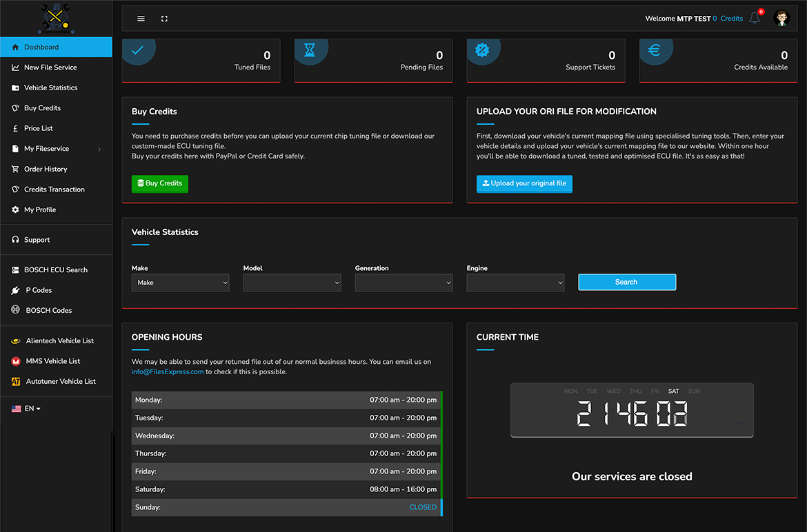Click the user avatar in top right
Viewport: 807px width, 532px height.
coord(781,19)
